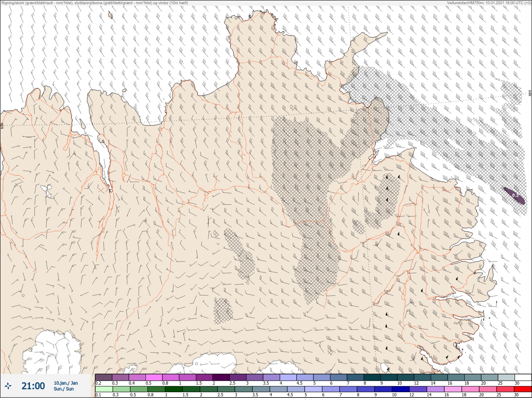Select the bright red 30 swatch in rain legend
The image size is (532, 398).
(522, 389)
